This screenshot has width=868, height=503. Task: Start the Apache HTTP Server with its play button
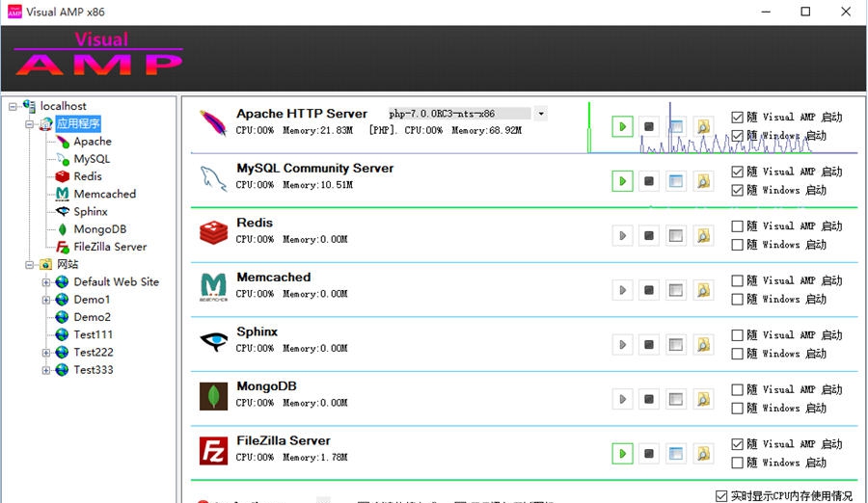pos(622,127)
